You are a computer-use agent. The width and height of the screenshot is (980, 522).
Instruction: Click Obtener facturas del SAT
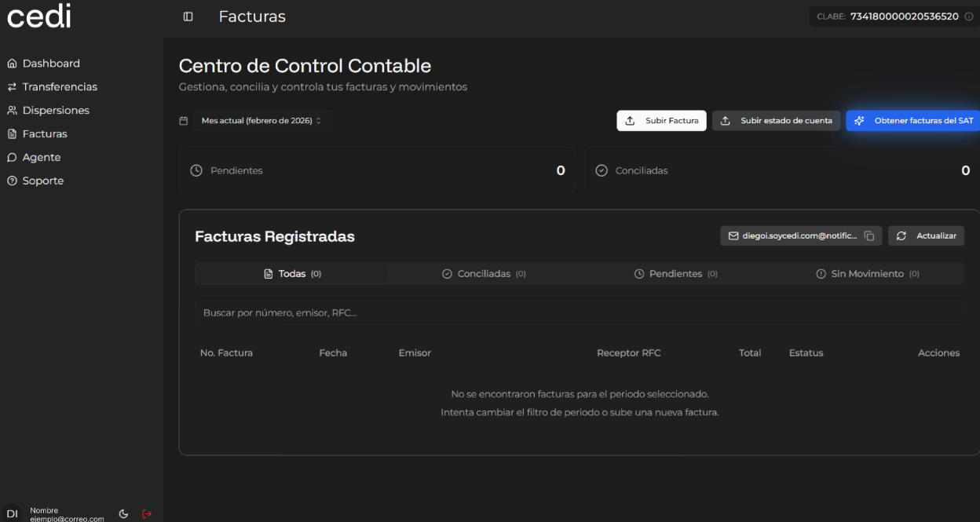pyautogui.click(x=913, y=121)
